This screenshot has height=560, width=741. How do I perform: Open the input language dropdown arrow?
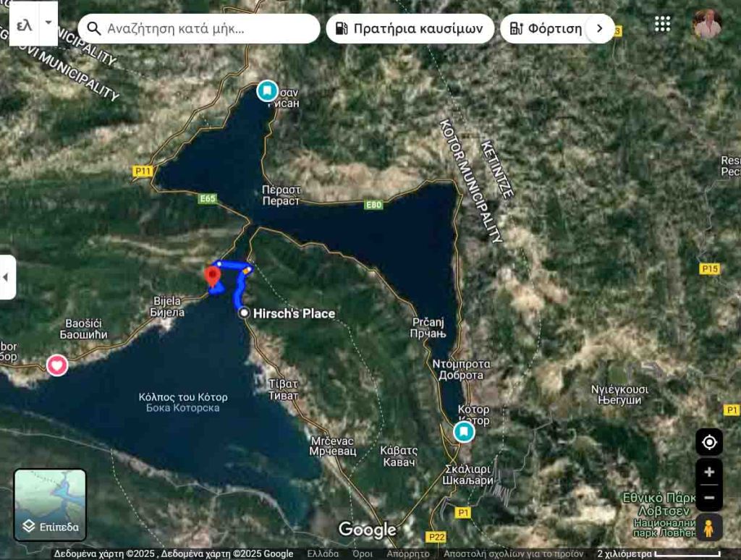[x=48, y=22]
